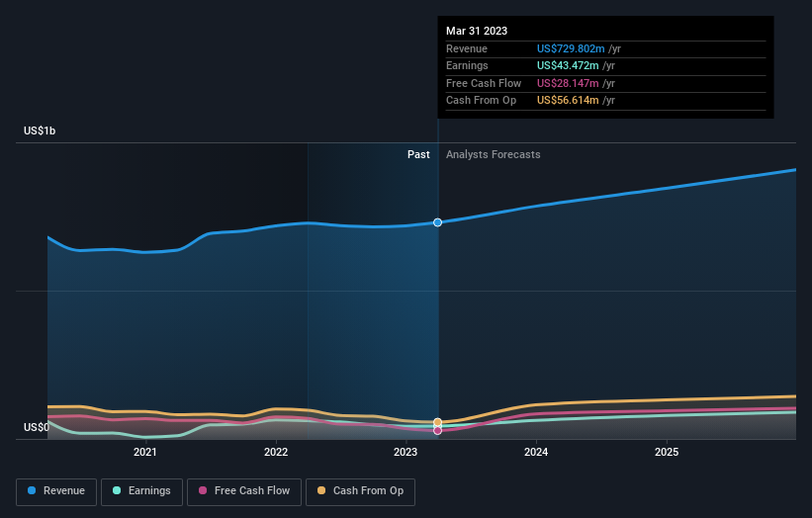This screenshot has height=518, width=812.
Task: Click the orange Cash From Op data point
Action: coord(437,422)
